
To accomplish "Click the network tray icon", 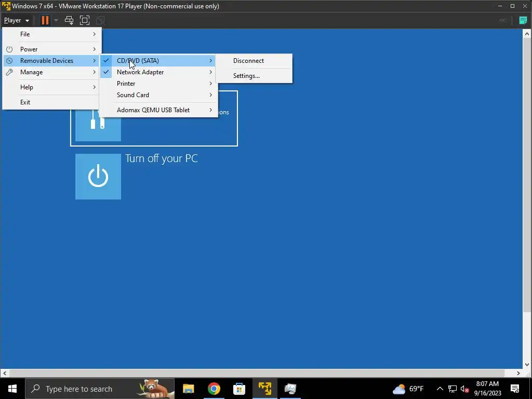I will pos(453,389).
